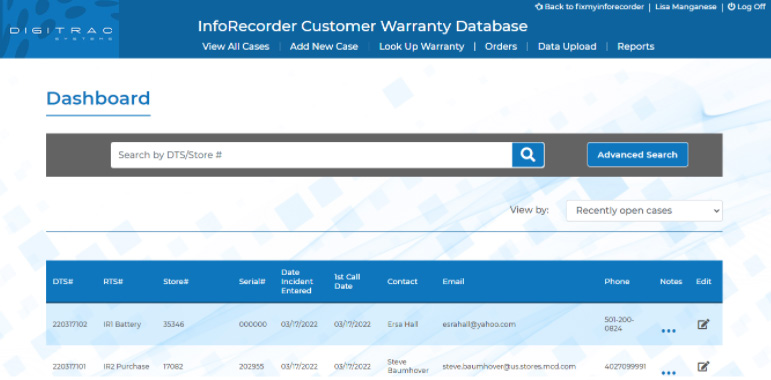Click the Advanced Search button

point(637,155)
